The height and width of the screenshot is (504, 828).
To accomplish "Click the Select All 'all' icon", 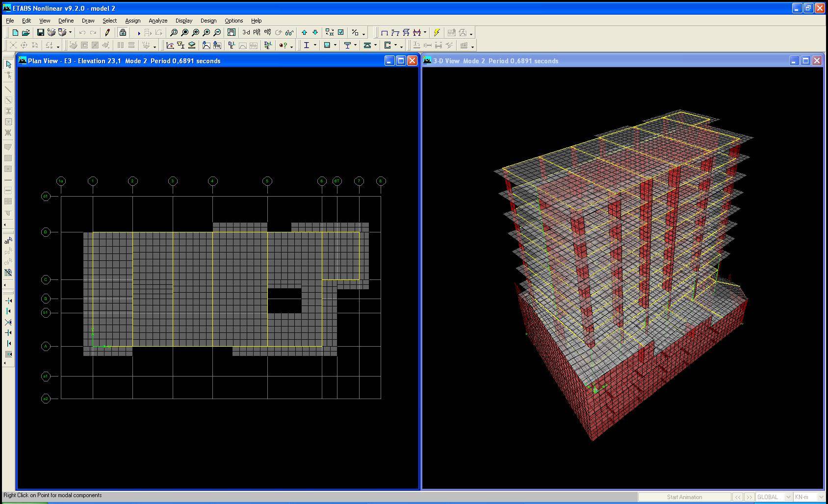I will coord(8,241).
